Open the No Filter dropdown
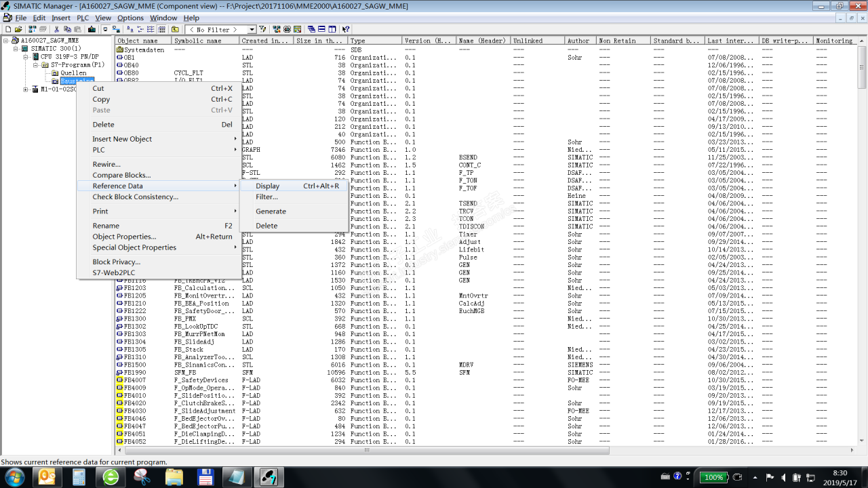The width and height of the screenshot is (868, 488). (x=252, y=29)
